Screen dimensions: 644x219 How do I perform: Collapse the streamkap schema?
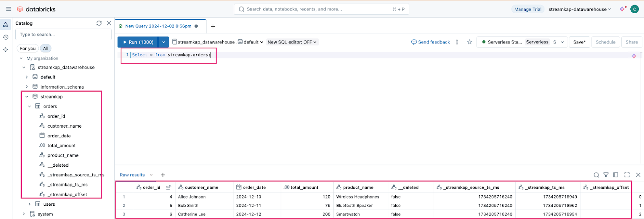27,97
